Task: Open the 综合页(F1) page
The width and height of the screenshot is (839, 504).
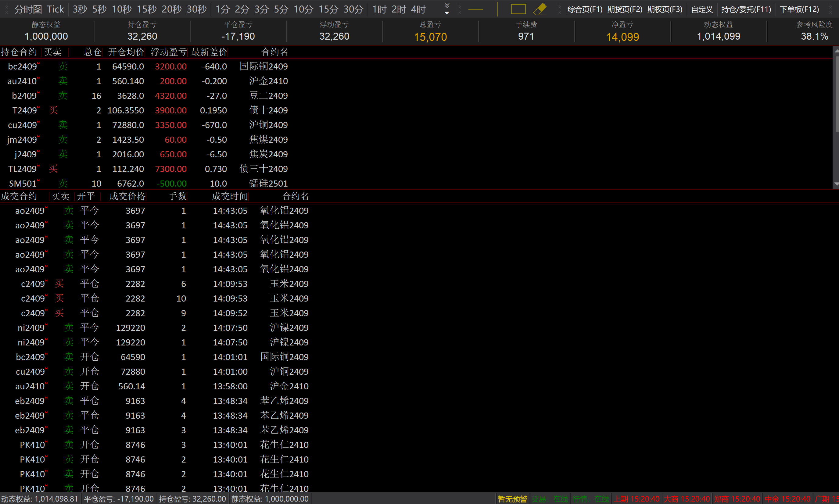Action: point(585,9)
